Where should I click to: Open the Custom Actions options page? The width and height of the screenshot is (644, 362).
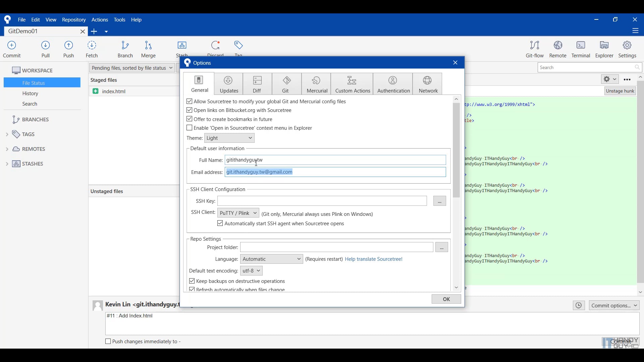(353, 84)
